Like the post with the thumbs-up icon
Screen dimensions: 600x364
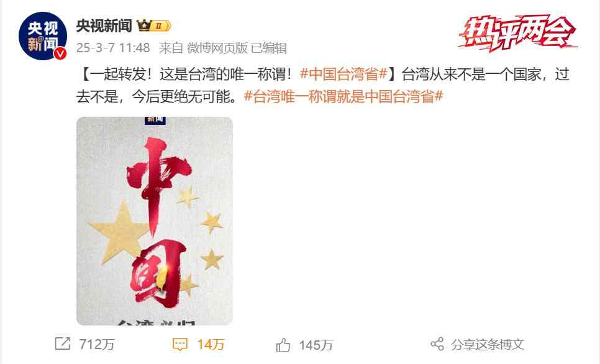[283, 345]
